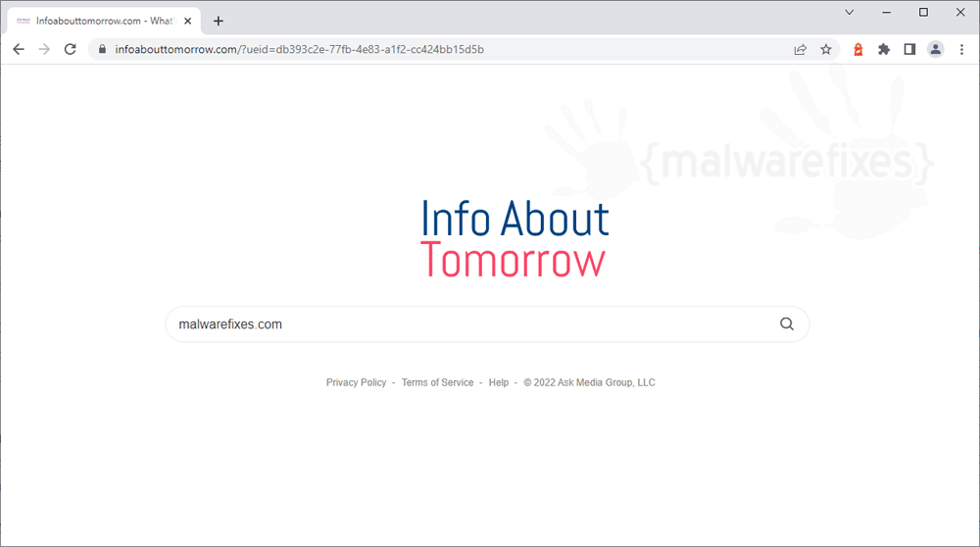The image size is (980, 547).
Task: Go back to the previous page
Action: (18, 49)
